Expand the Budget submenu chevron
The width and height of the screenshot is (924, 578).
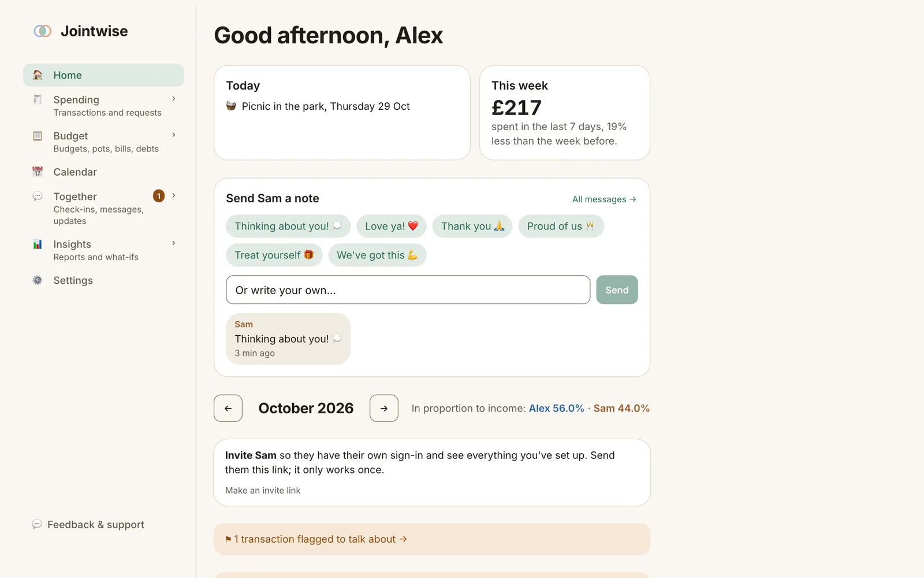coord(173,135)
